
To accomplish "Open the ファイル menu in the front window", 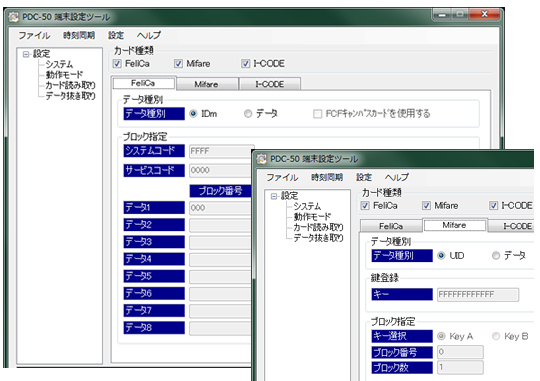I will (x=282, y=177).
